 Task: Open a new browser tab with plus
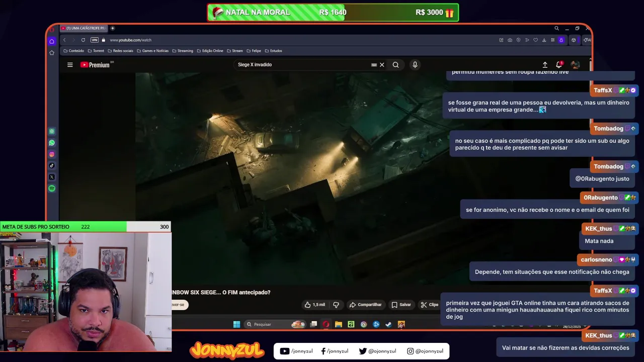pyautogui.click(x=113, y=28)
